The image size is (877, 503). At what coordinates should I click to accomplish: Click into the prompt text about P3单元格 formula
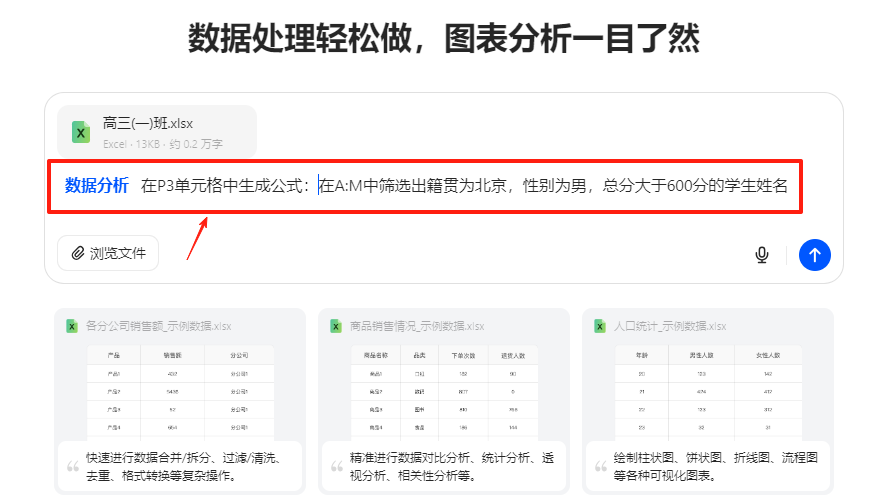[464, 185]
